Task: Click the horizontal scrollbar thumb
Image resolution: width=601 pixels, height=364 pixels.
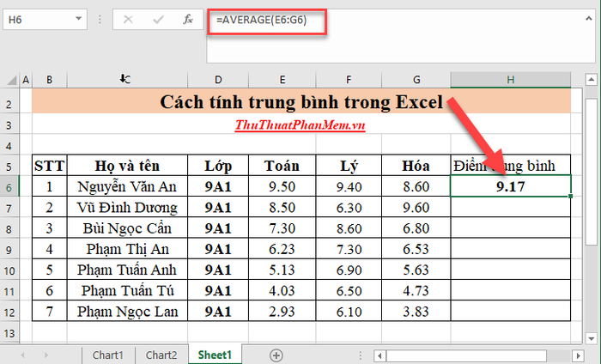Action: [x=466, y=355]
